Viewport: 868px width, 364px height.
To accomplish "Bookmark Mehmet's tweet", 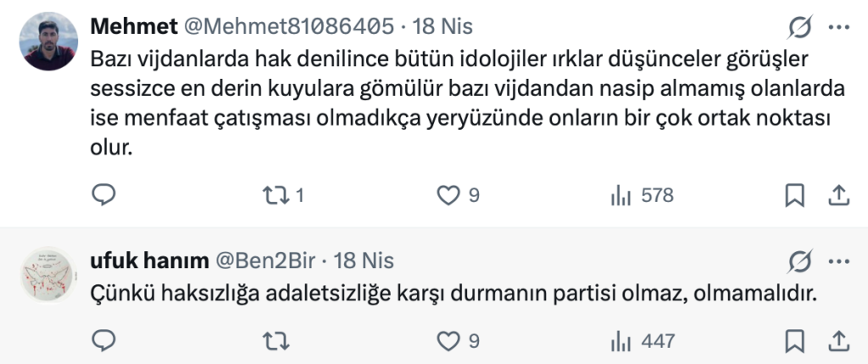I will click(x=794, y=196).
